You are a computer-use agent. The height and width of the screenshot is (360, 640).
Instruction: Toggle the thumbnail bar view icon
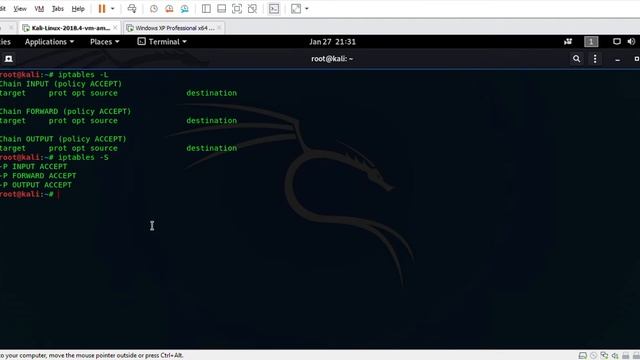[222, 9]
